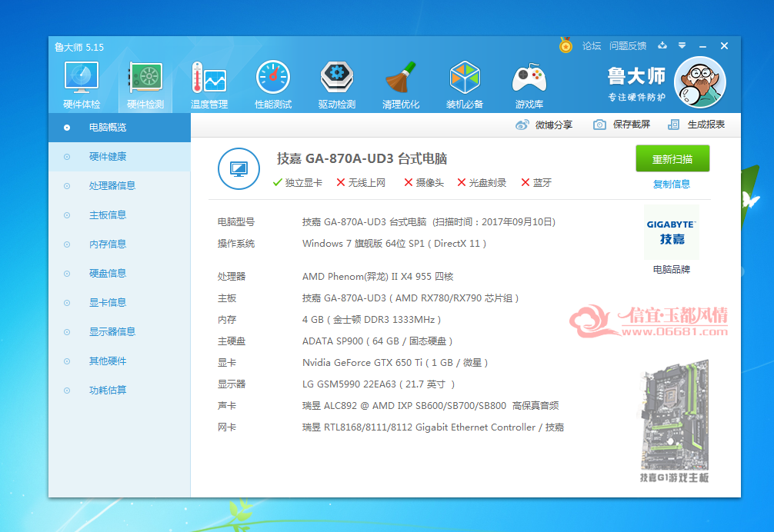
Task: Click ADATA SP900 64 GB disk line
Action: tap(377, 341)
